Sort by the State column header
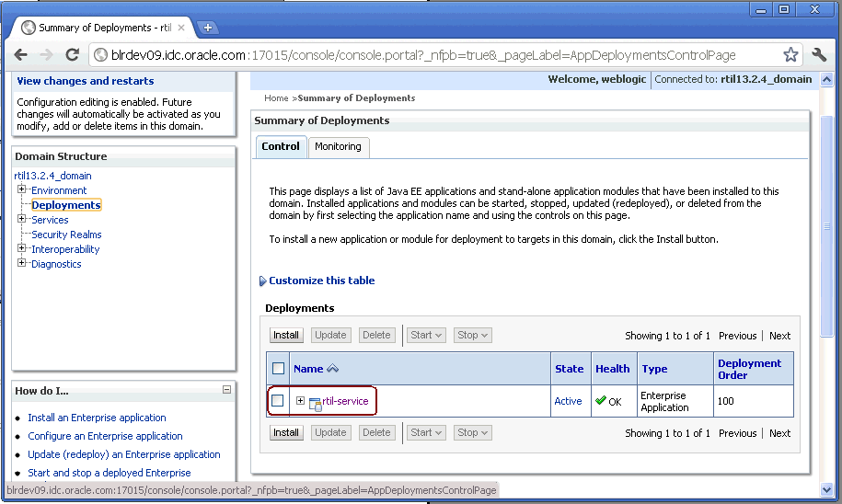 click(570, 369)
